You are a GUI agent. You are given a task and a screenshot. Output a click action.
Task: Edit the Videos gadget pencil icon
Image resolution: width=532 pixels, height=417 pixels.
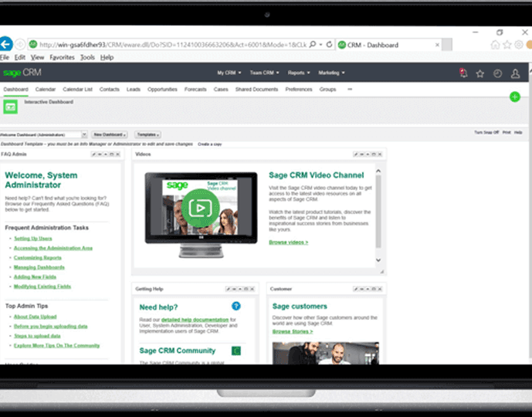tap(356, 154)
